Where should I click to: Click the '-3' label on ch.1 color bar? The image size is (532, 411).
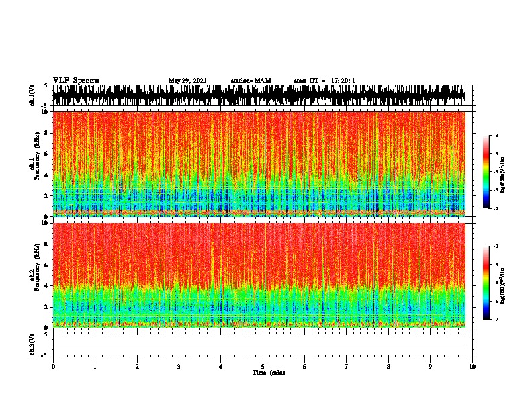tap(495, 136)
